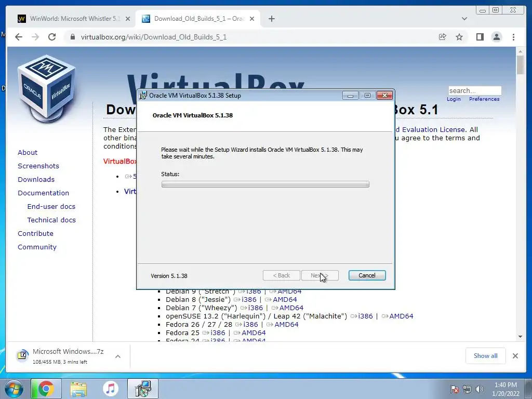
Task: Open the Downloads sidebar link
Action: pos(36,179)
